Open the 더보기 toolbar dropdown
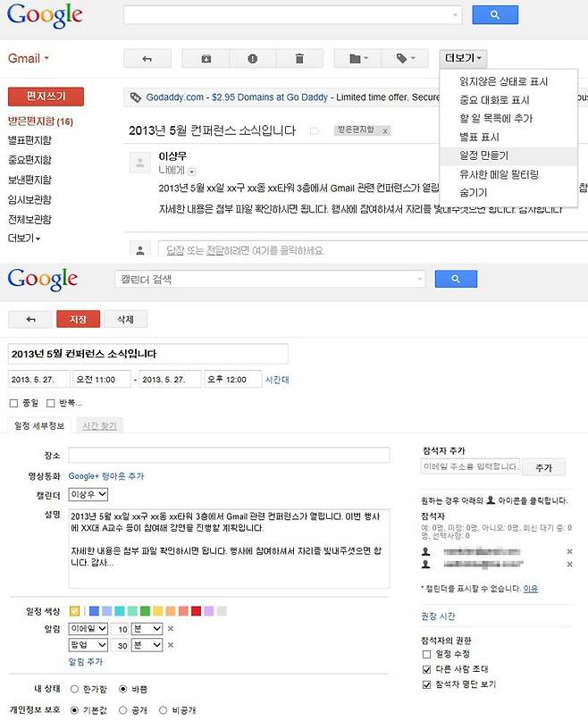This screenshot has height=721, width=588. point(463,58)
